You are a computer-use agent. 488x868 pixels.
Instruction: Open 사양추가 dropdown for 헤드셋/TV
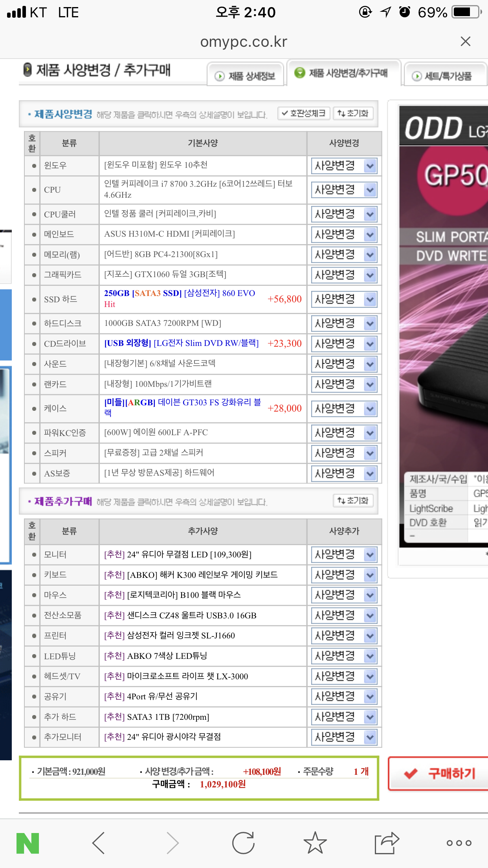coord(344,677)
